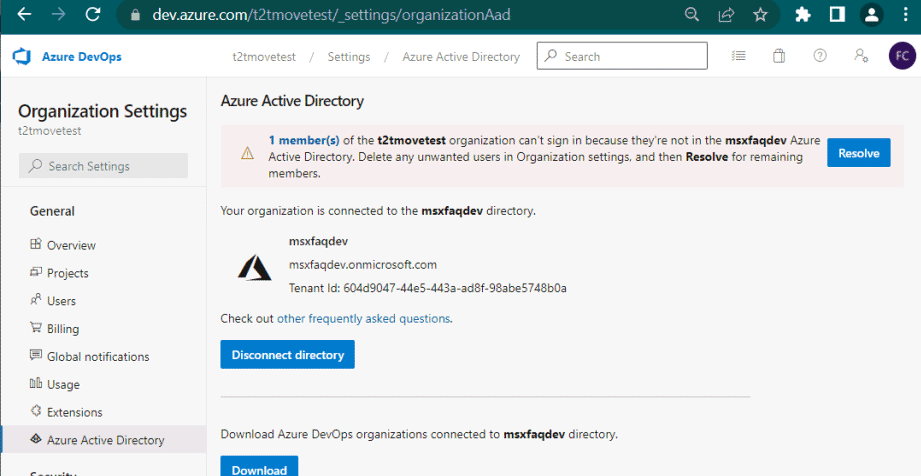Bookmark this page with the star
The width and height of the screenshot is (921, 476).
point(761,15)
